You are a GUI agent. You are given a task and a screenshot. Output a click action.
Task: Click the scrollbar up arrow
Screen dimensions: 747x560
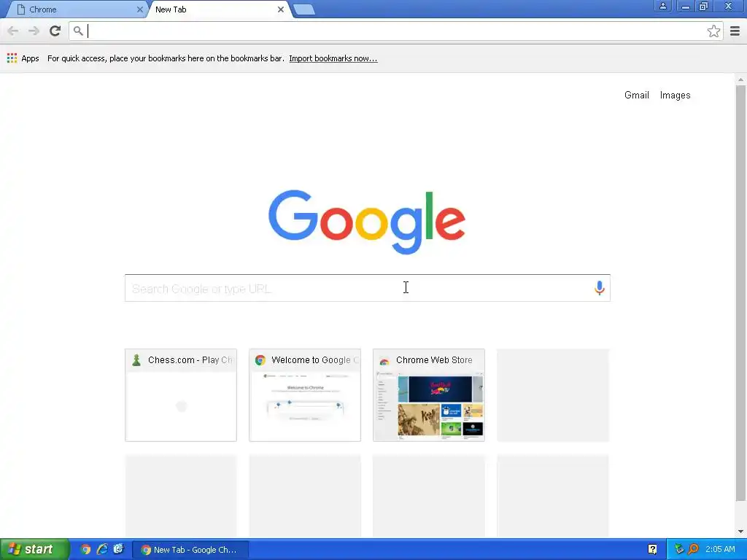pyautogui.click(x=740, y=79)
